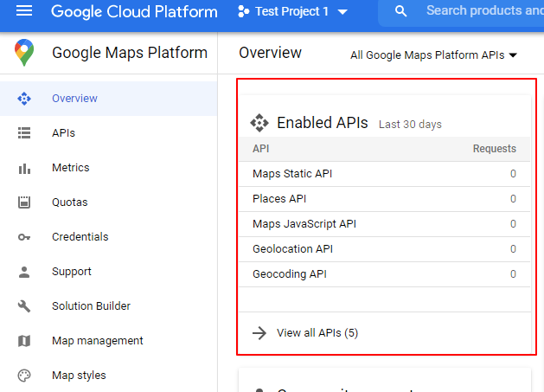Viewport: 544px width, 392px height.
Task: Click the Credentials key icon
Action: (x=24, y=237)
